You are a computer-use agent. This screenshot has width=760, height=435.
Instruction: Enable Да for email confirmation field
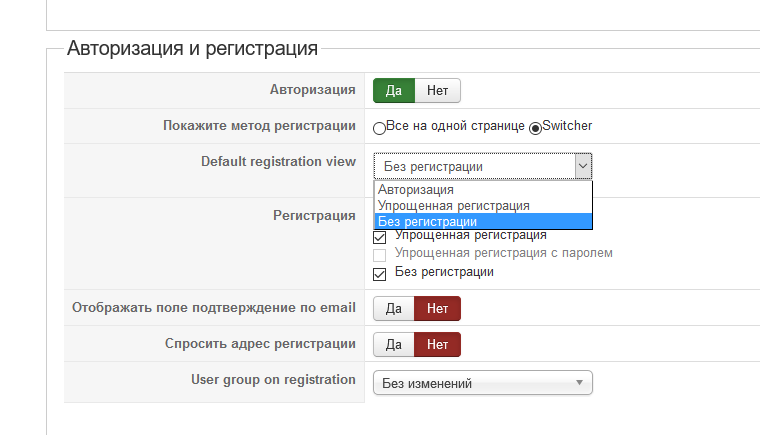[x=394, y=308]
